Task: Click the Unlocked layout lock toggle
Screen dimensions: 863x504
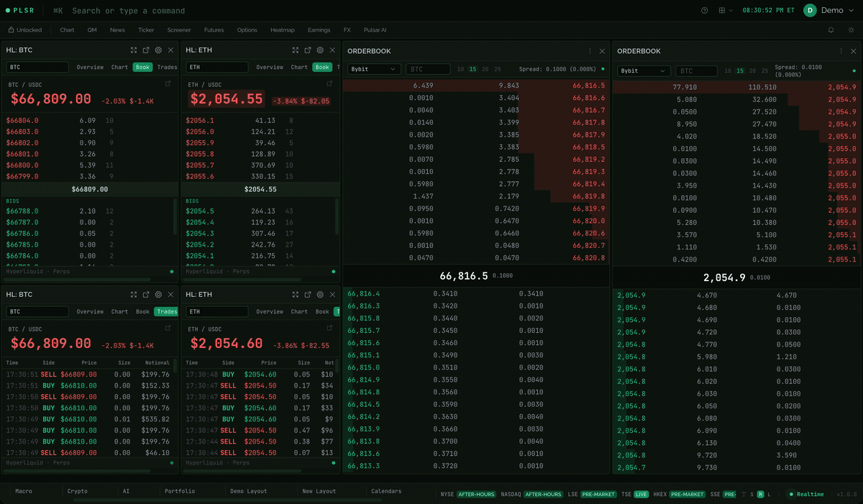Action: (25, 30)
